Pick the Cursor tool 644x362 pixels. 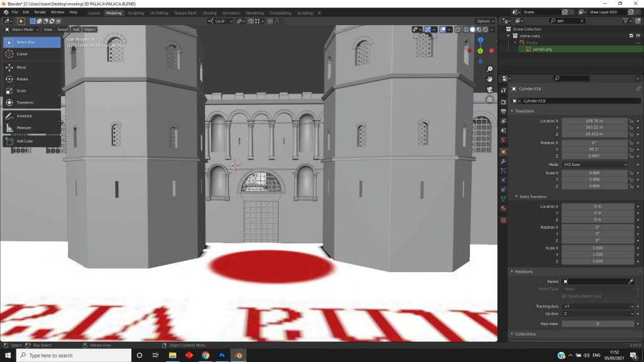click(21, 54)
